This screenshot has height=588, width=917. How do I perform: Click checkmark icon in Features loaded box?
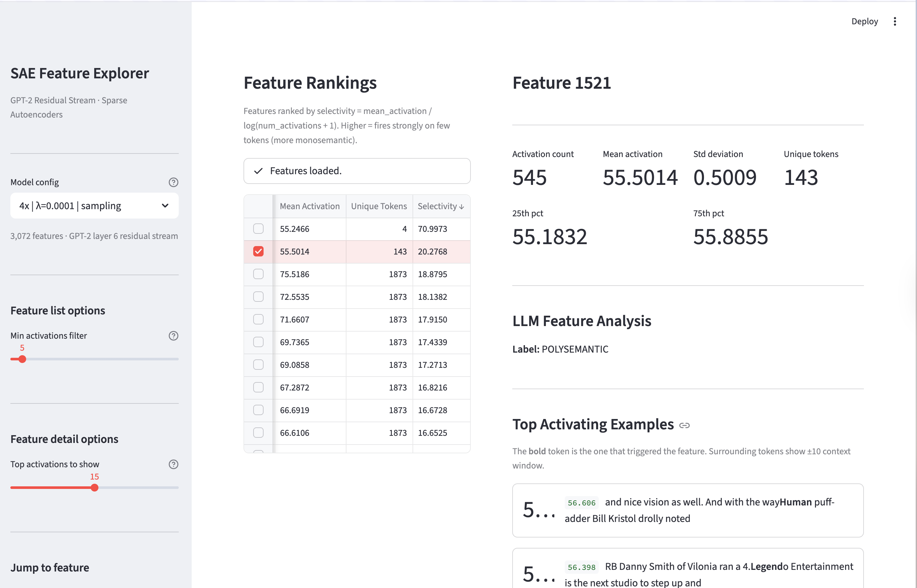point(258,171)
